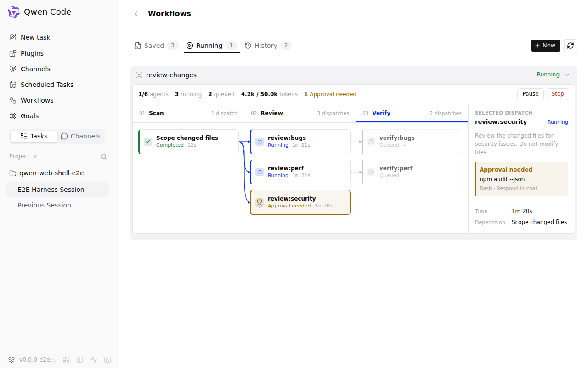The height and width of the screenshot is (368, 588).
Task: Click the review-changes list icon
Action: pyautogui.click(x=139, y=75)
